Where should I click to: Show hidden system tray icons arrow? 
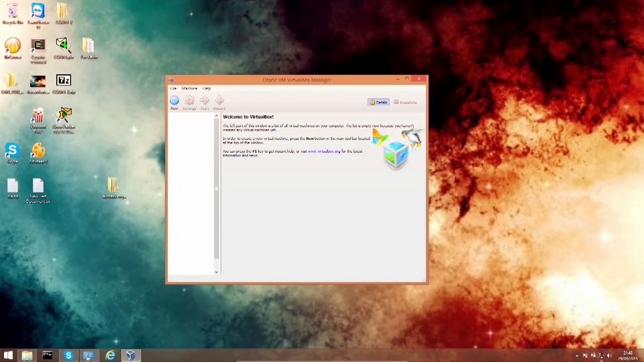(x=577, y=356)
